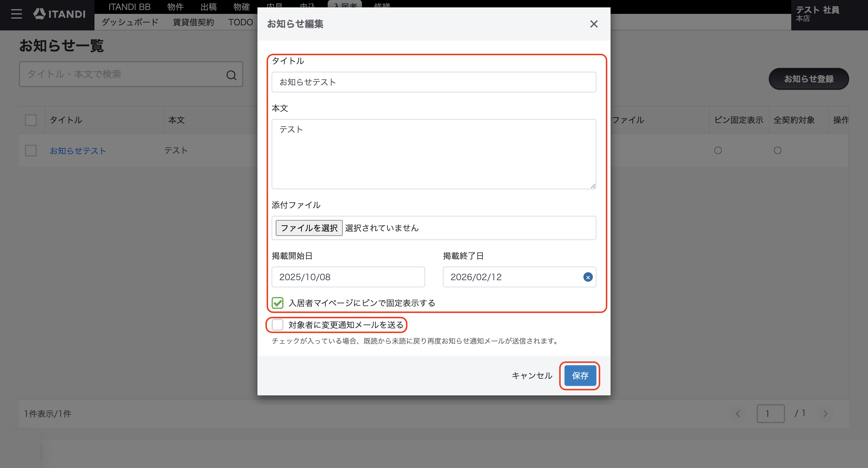Open the hamburger menu icon
Screen dimensions: 868x468
click(16, 14)
